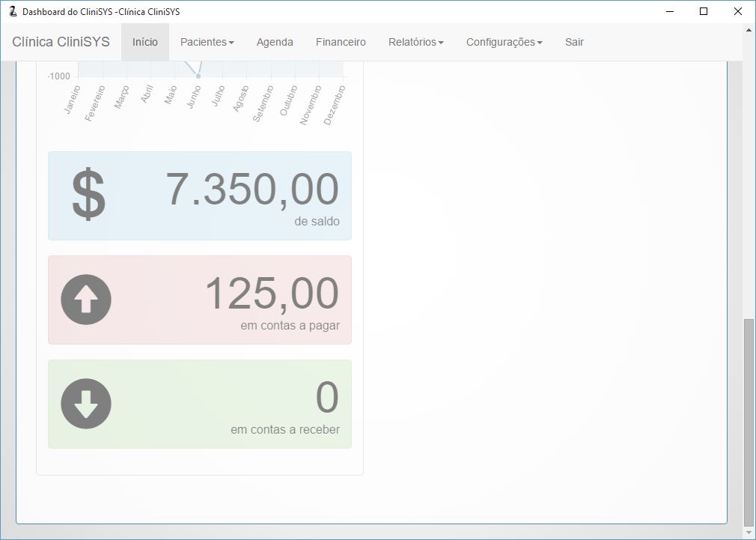Click the down arrow accounts receivable icon
The width and height of the screenshot is (756, 540).
[86, 404]
